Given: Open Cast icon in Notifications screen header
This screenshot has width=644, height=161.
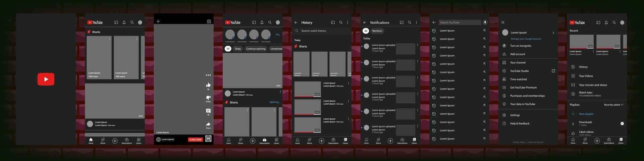Looking at the screenshot, I should coord(401,22).
